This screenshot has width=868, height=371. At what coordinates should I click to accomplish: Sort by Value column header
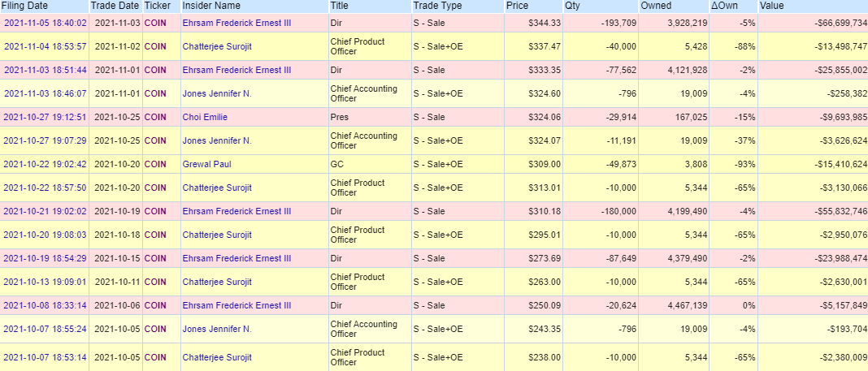[772, 6]
